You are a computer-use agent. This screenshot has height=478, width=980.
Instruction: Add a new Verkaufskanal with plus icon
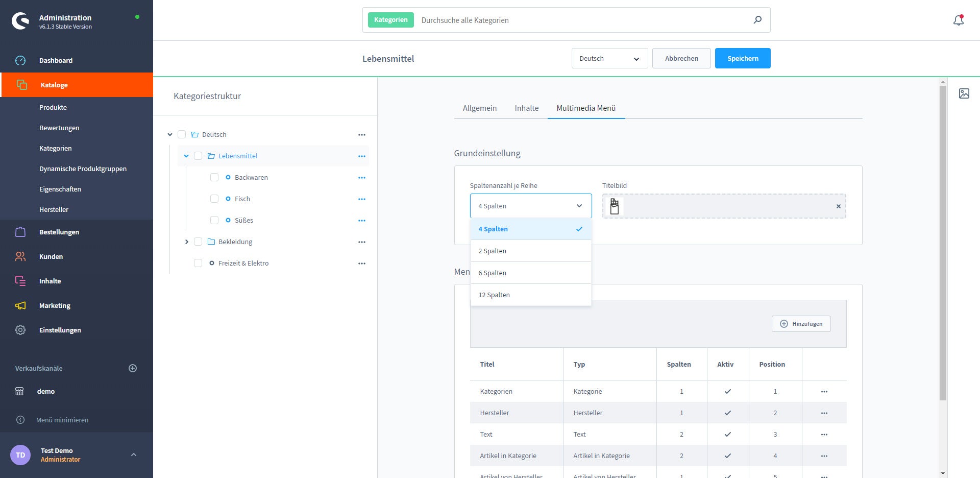pos(133,368)
